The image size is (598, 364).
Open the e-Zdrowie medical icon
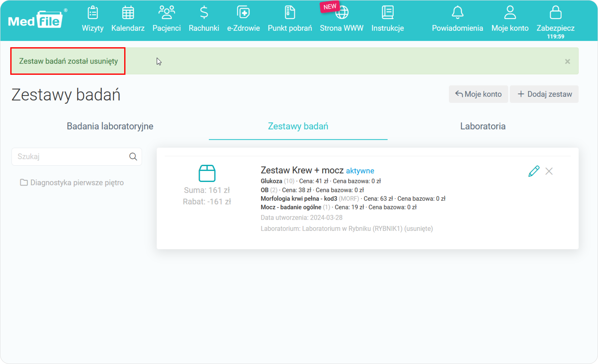point(243,12)
